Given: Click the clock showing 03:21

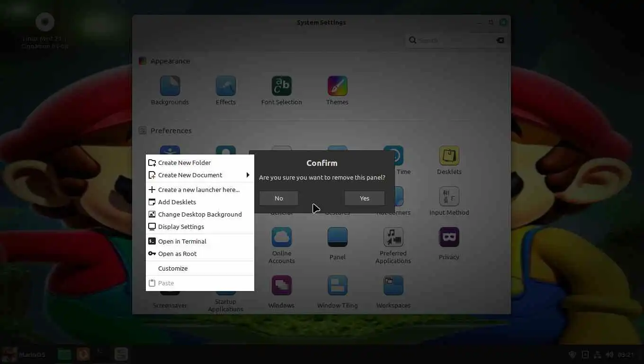Looking at the screenshot, I should (x=626, y=355).
